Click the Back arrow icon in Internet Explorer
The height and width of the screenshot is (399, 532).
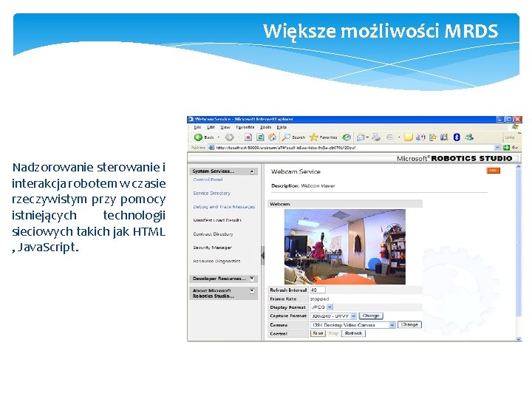[198, 137]
